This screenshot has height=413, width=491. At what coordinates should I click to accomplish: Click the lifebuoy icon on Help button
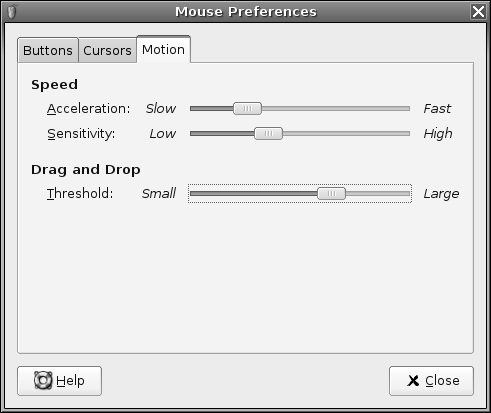[x=43, y=380]
